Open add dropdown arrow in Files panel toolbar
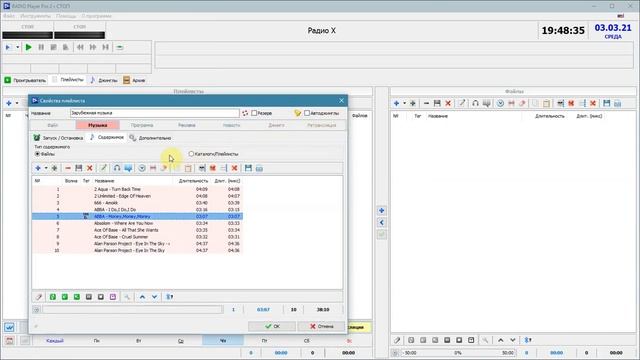Image resolution: width=640 pixels, height=360 pixels. tap(404, 103)
